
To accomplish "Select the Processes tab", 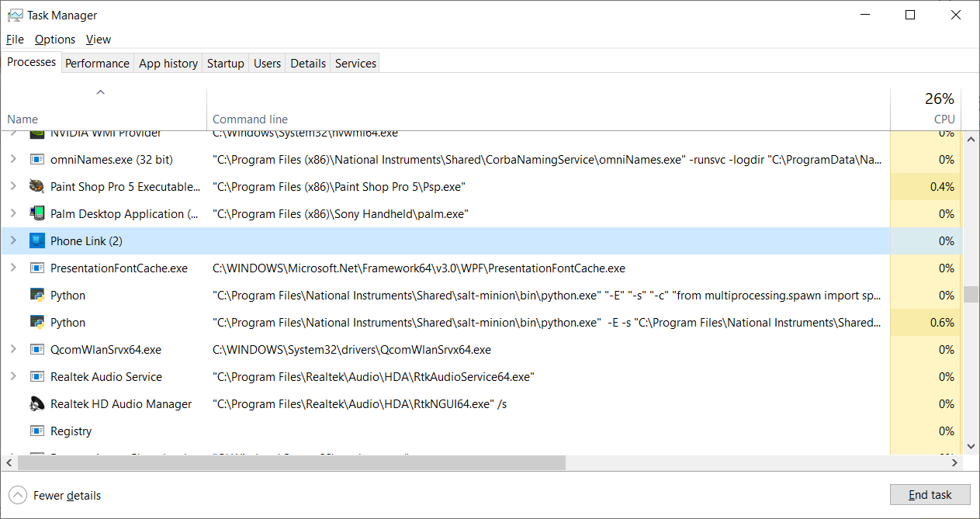I will pos(31,62).
